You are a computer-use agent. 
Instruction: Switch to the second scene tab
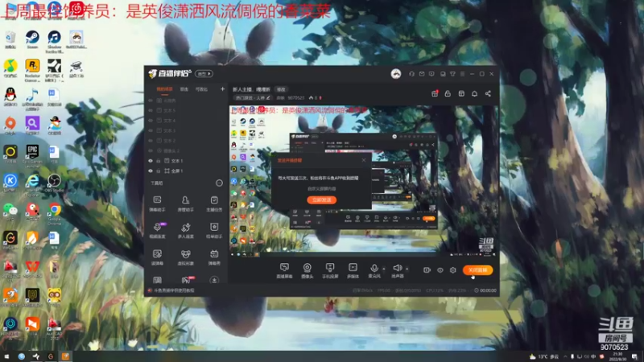tap(184, 89)
